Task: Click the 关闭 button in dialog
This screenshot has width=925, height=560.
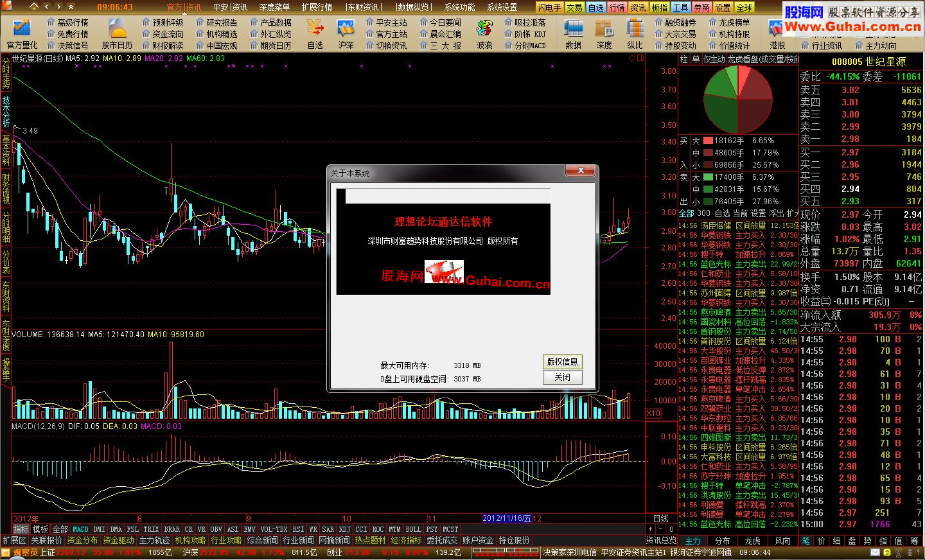Action: (x=562, y=377)
